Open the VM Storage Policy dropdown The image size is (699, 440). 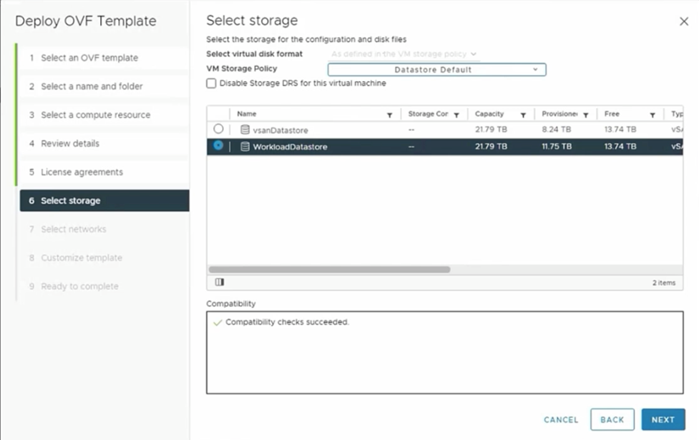[437, 69]
